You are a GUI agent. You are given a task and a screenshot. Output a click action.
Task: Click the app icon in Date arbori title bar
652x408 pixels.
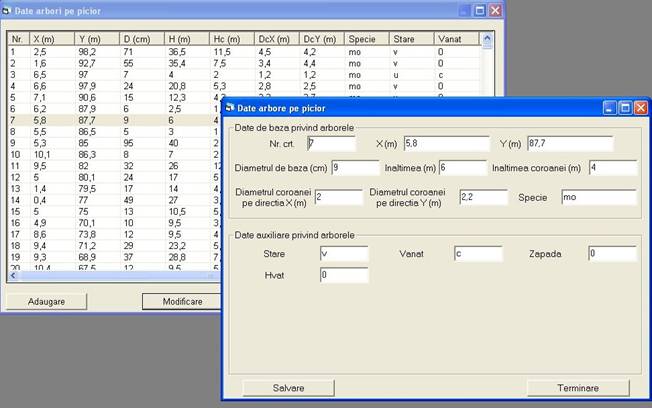coord(6,11)
